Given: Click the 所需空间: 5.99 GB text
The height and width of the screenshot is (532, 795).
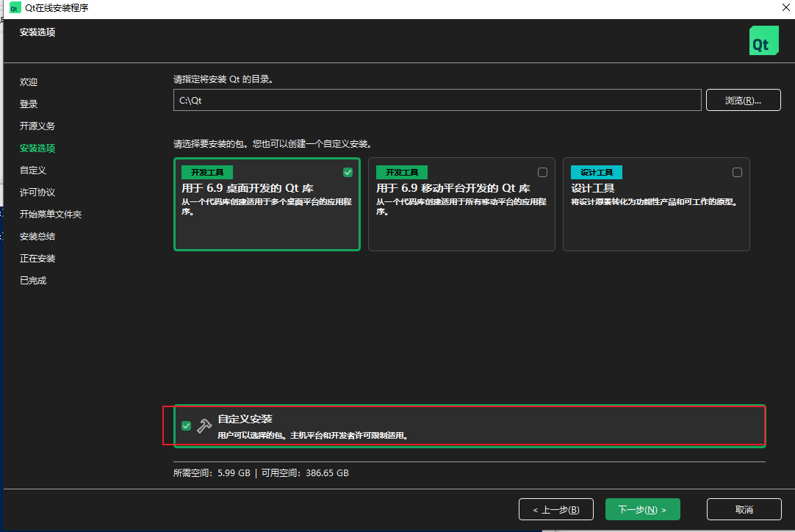Looking at the screenshot, I should tap(212, 472).
